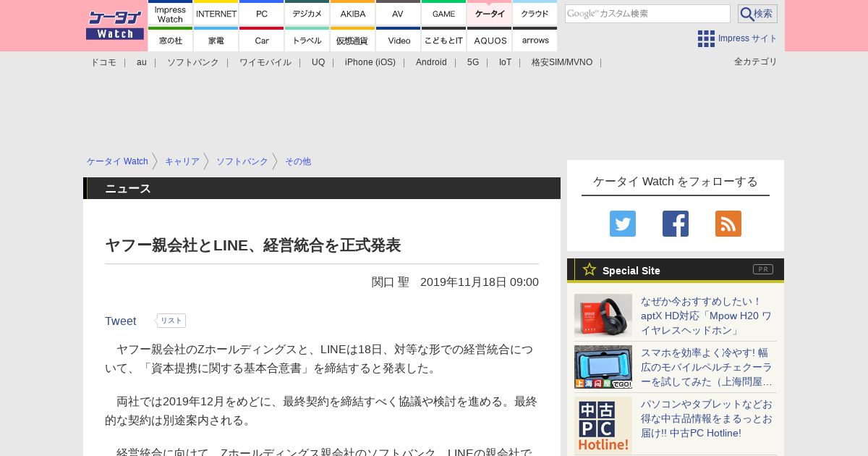Go to the IoT category
868x456 pixels.
click(x=505, y=62)
